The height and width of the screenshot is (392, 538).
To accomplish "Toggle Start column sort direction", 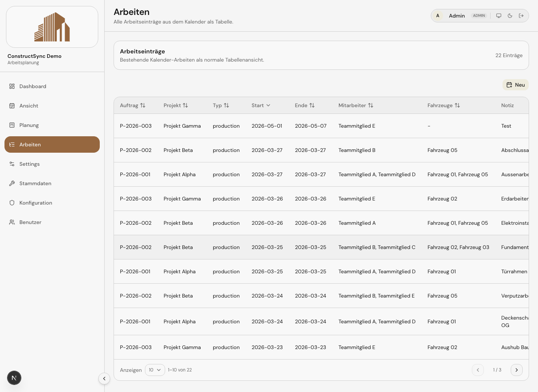I will pos(261,105).
